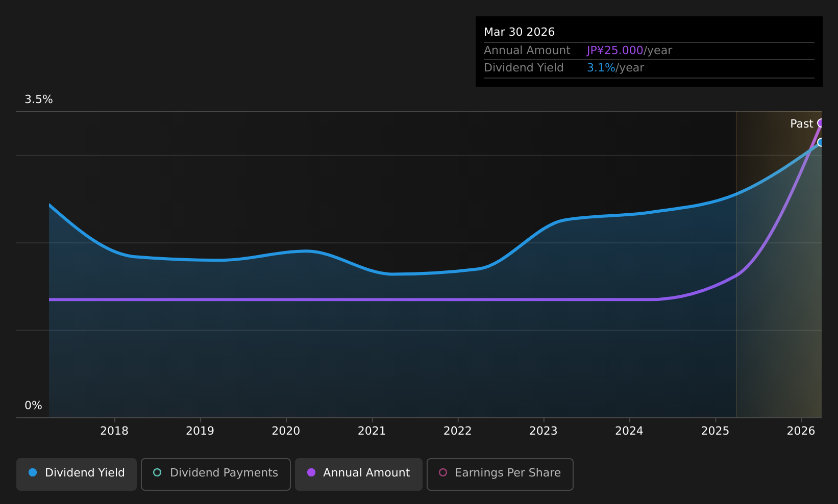Click the blue Dividend Yield endpoint marker
The width and height of the screenshot is (838, 504).
pyautogui.click(x=821, y=142)
